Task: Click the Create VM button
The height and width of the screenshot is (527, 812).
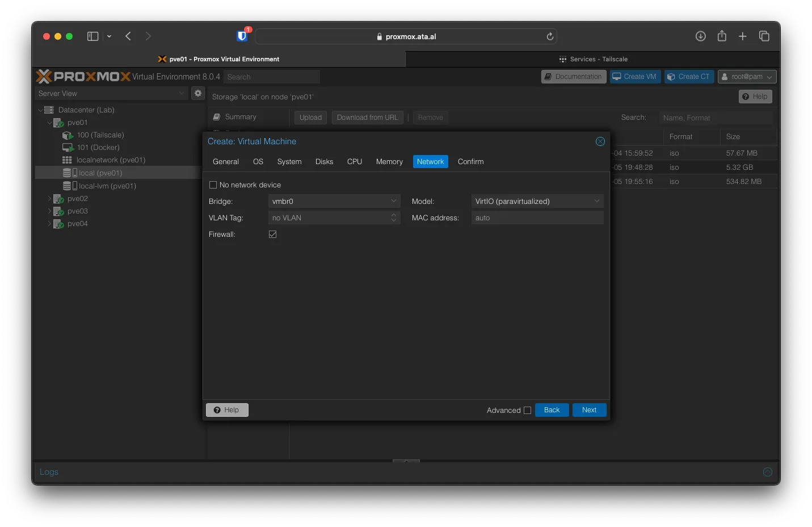Action: coord(635,77)
